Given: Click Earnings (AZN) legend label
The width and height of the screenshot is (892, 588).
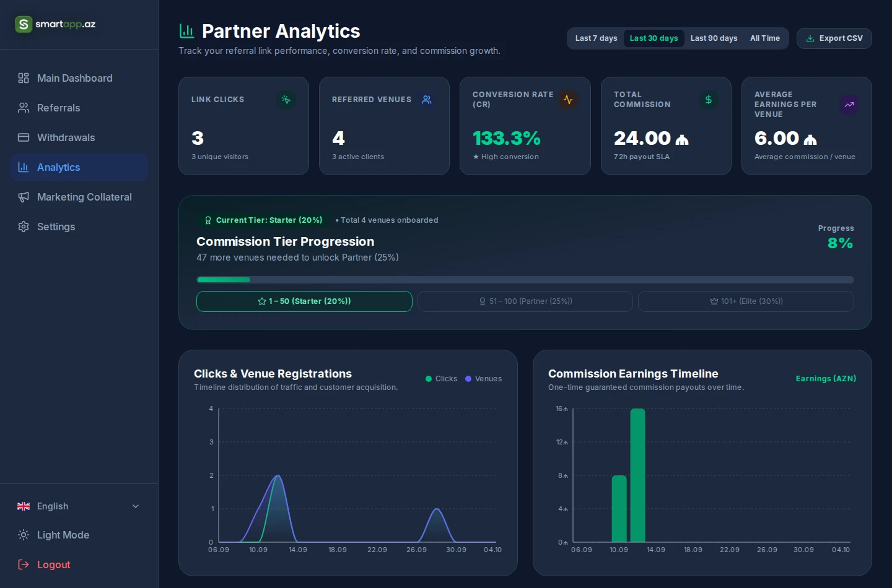Looking at the screenshot, I should coord(826,379).
